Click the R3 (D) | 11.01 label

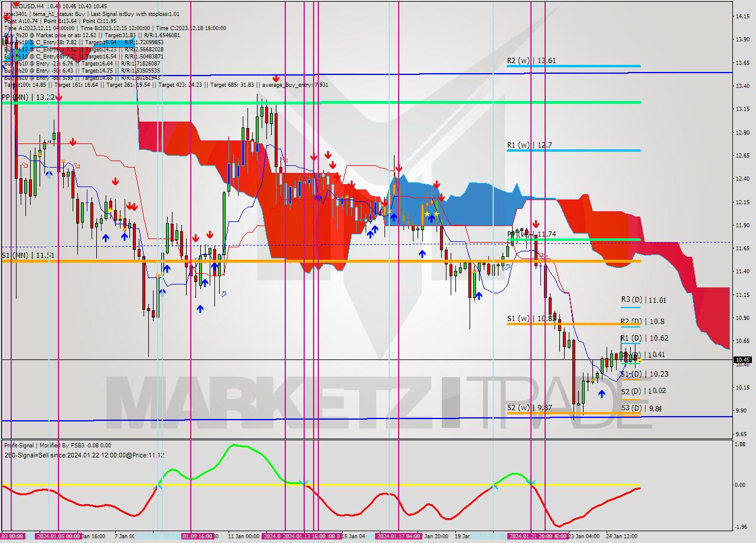(644, 300)
